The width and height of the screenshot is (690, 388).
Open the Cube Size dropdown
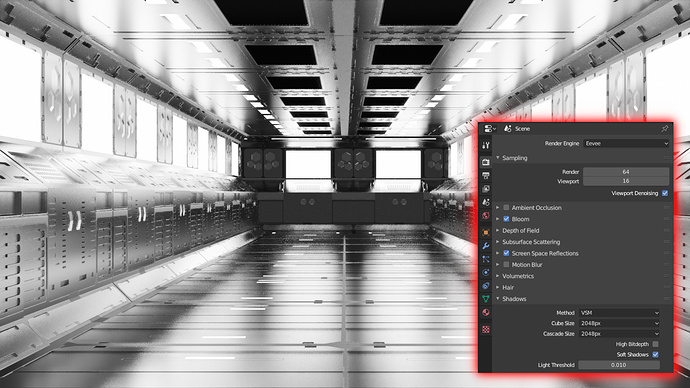(x=619, y=323)
